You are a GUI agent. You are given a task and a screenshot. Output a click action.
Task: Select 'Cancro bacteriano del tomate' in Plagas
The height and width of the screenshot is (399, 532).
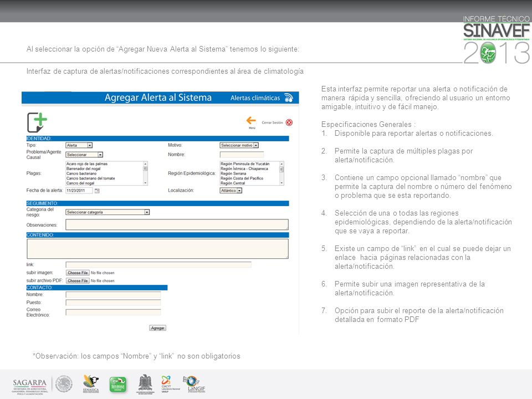coord(90,178)
